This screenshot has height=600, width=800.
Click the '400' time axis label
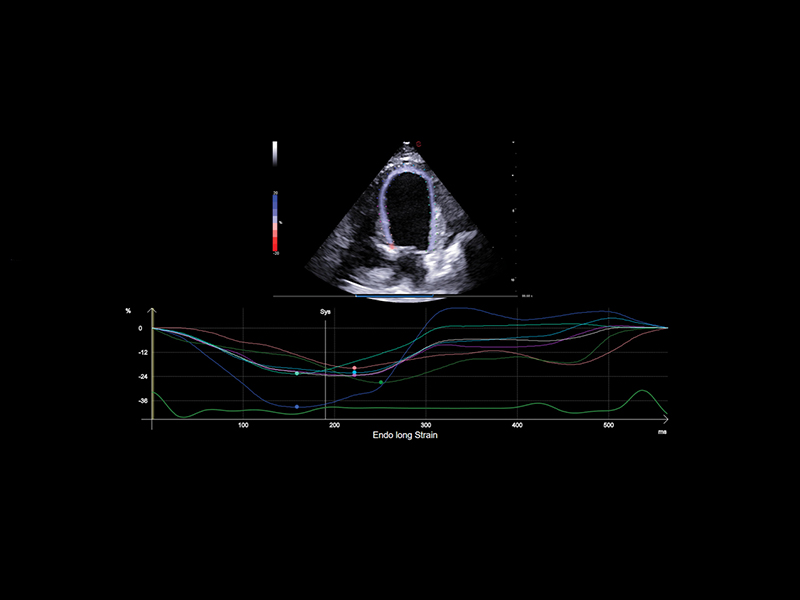[x=517, y=425]
